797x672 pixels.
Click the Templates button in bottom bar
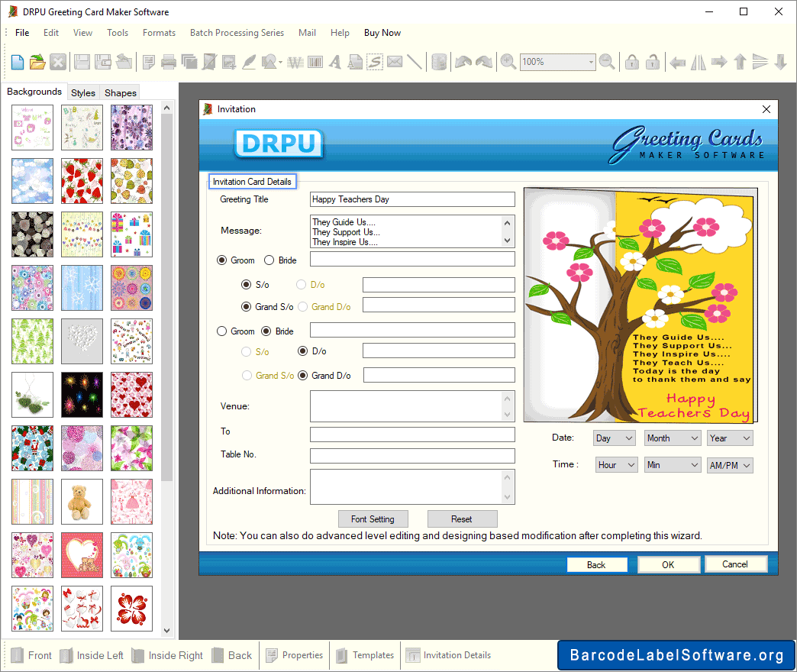coord(364,655)
